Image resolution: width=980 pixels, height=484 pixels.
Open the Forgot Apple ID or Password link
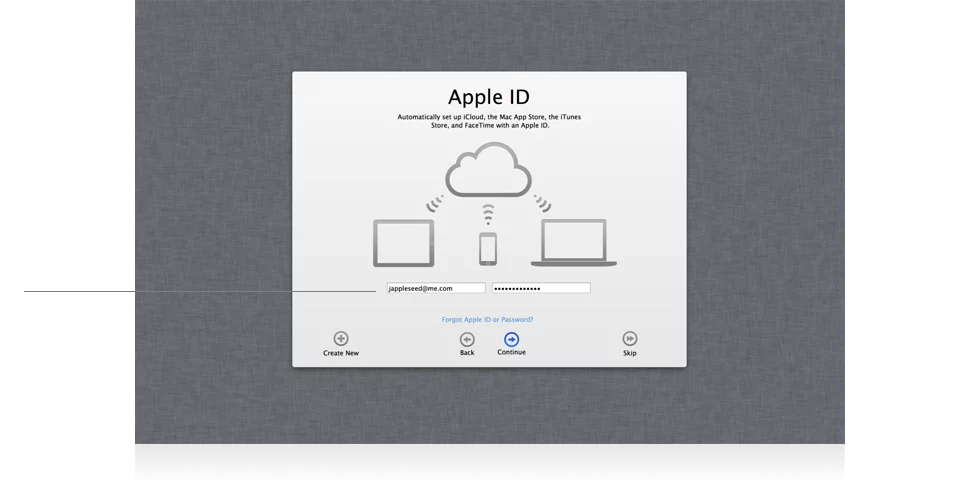pos(488,320)
